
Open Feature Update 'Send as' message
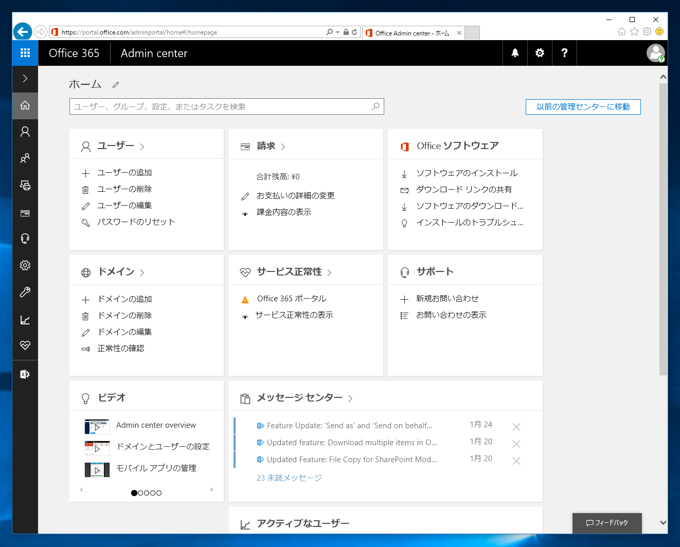coord(349,426)
